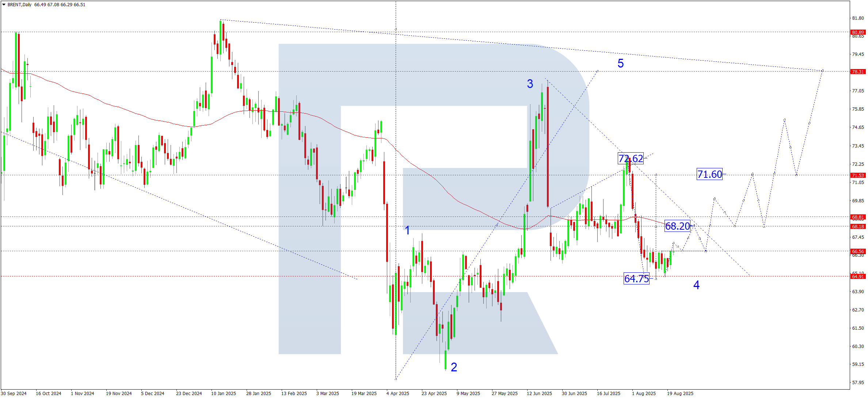868x398 pixels.
Task: Select the 71.60 target price label
Action: click(709, 174)
